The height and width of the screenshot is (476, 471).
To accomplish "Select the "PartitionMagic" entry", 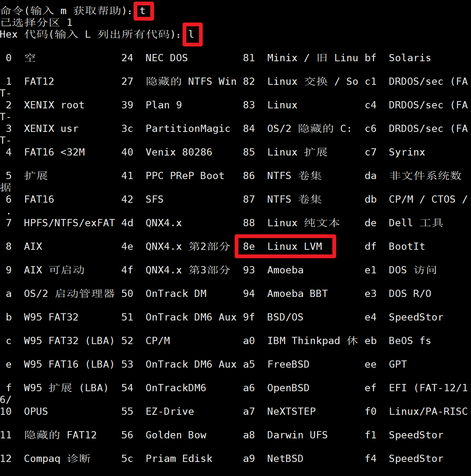I will [x=188, y=129].
